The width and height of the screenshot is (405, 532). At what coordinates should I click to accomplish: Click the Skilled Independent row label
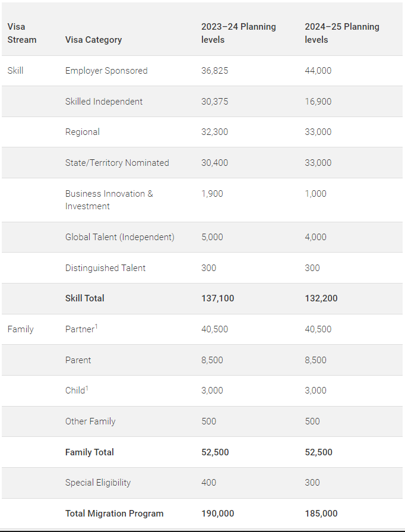(x=104, y=102)
